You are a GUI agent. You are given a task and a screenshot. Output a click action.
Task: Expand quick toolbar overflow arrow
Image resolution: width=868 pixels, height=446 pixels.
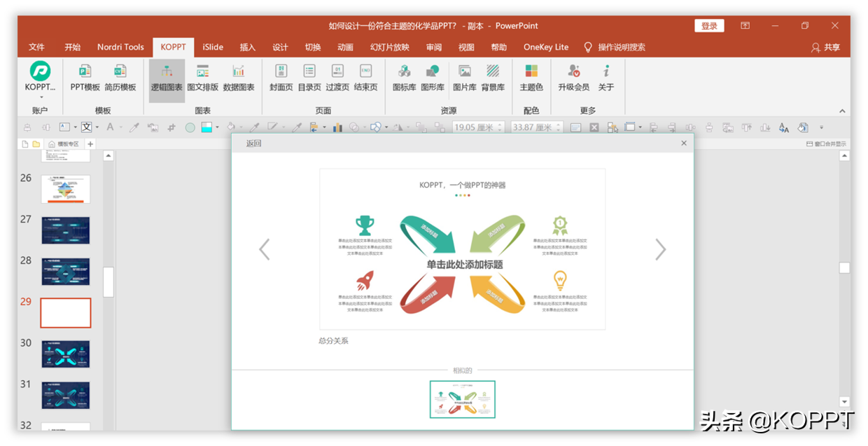point(822,127)
